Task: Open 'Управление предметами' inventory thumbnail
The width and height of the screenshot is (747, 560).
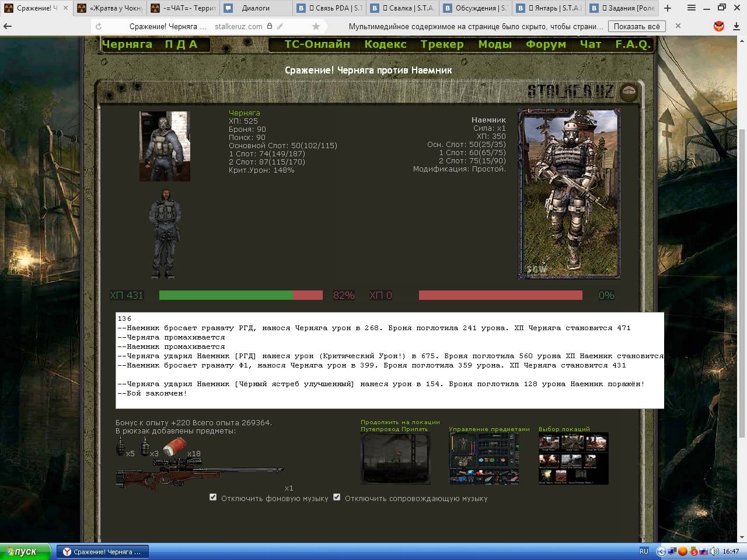Action: (484, 459)
